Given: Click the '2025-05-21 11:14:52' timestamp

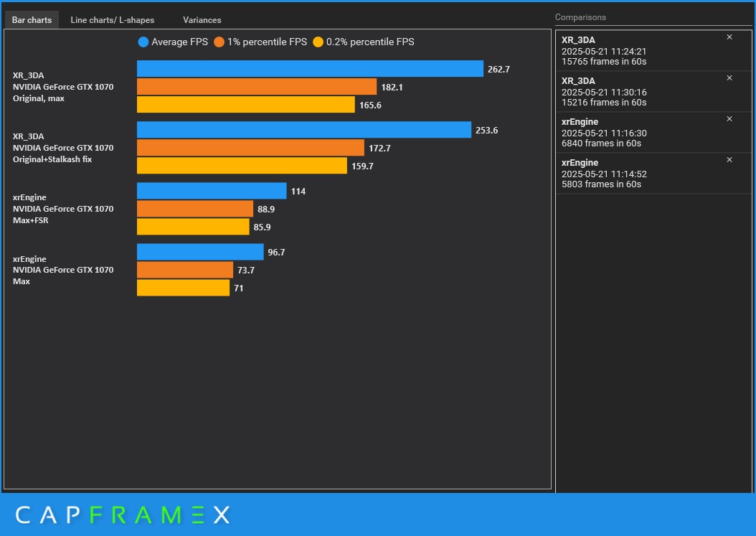Looking at the screenshot, I should pyautogui.click(x=604, y=174).
